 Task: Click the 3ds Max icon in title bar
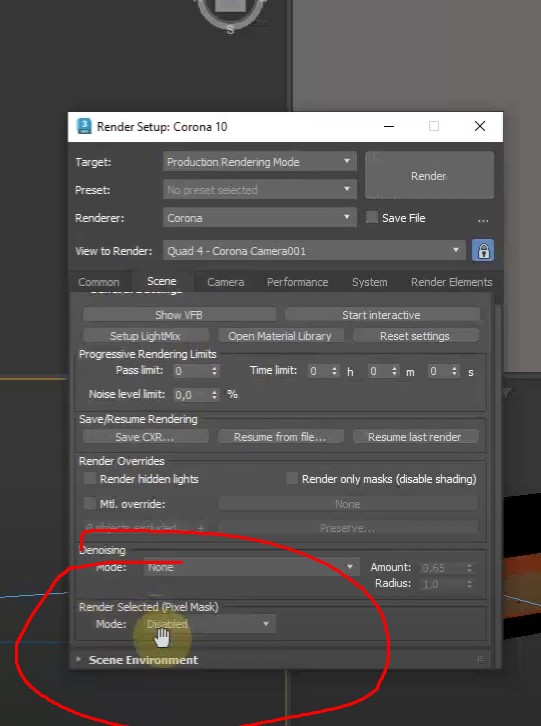84,126
